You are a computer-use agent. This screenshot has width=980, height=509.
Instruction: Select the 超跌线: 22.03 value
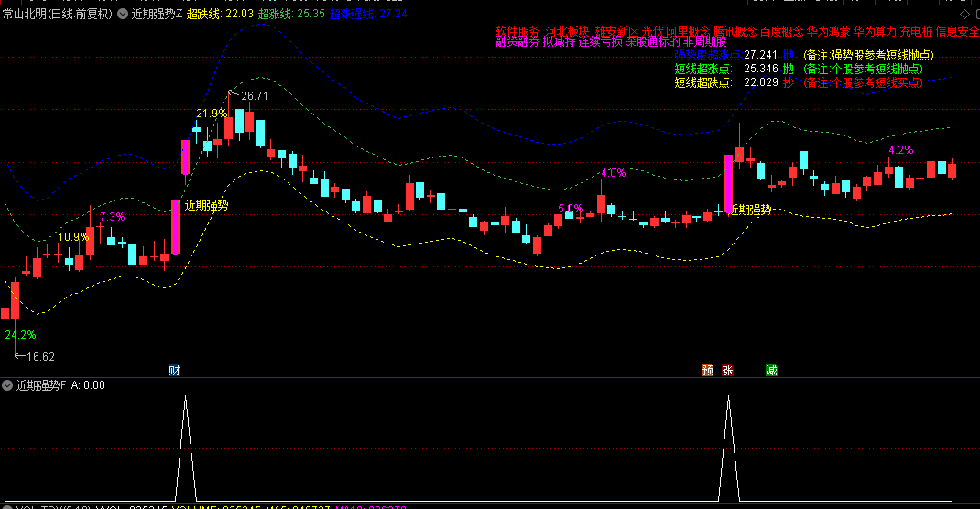coord(220,14)
